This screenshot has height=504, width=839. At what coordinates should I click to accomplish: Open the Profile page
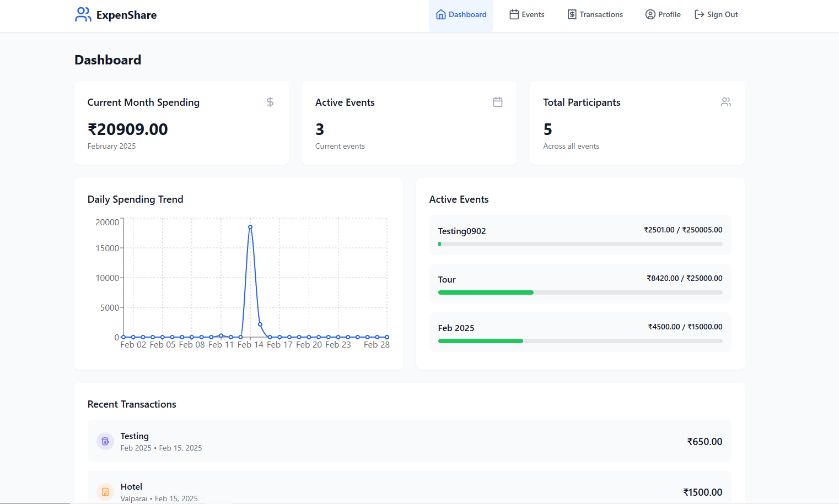click(x=663, y=15)
